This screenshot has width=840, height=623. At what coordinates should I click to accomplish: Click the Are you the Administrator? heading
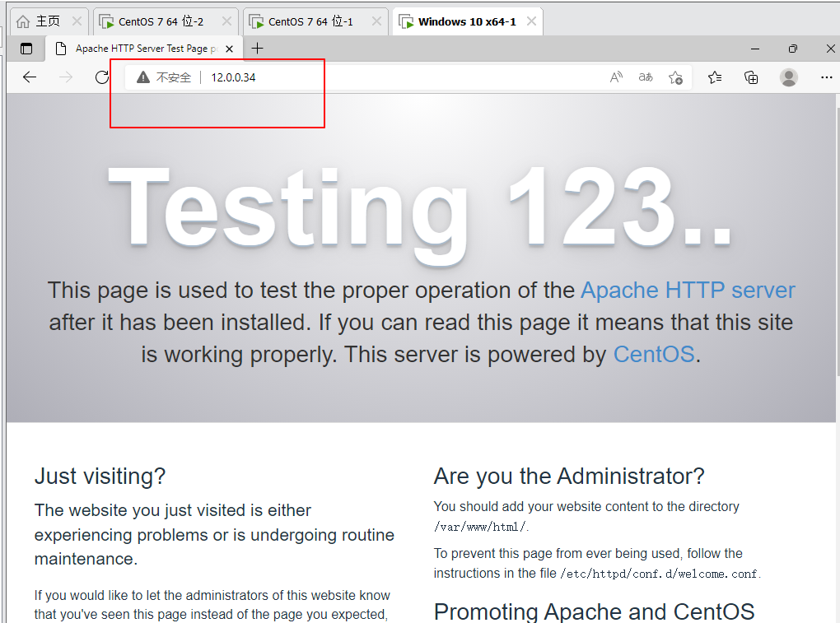click(x=569, y=476)
